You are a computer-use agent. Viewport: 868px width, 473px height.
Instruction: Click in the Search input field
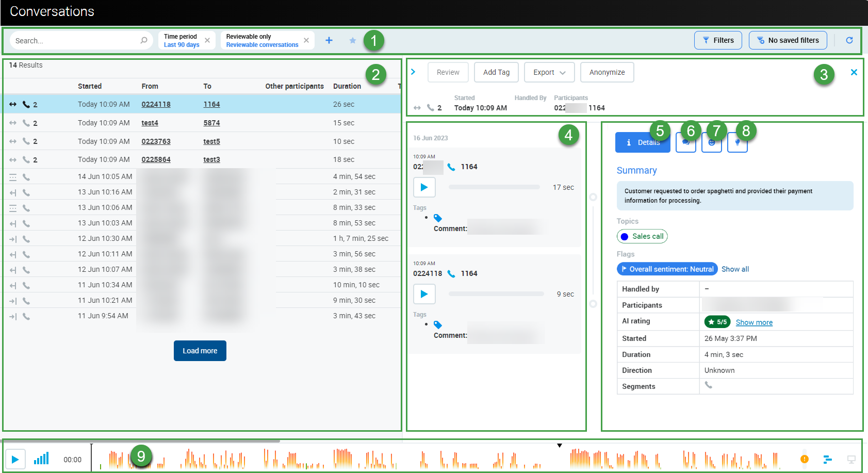click(x=75, y=41)
